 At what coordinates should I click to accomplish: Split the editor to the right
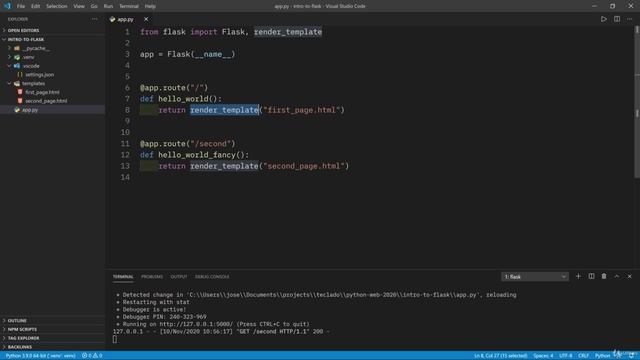point(617,19)
